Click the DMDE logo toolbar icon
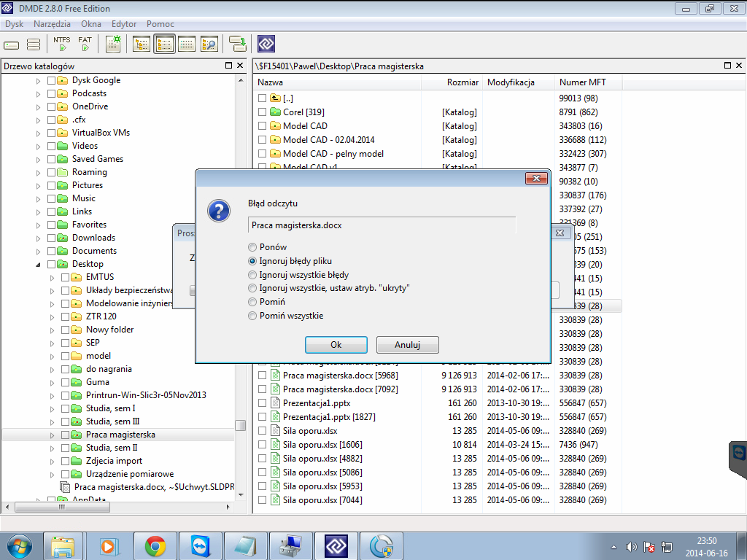This screenshot has width=747, height=560. click(266, 44)
